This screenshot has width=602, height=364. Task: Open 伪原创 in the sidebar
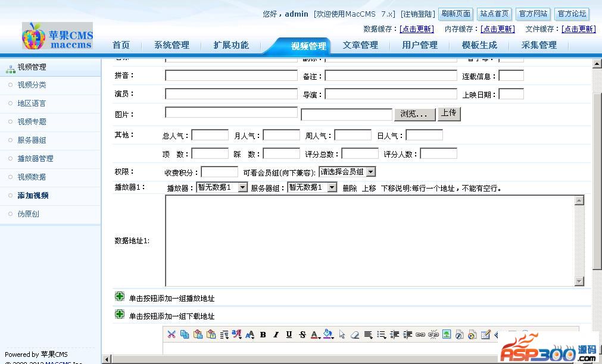(29, 214)
